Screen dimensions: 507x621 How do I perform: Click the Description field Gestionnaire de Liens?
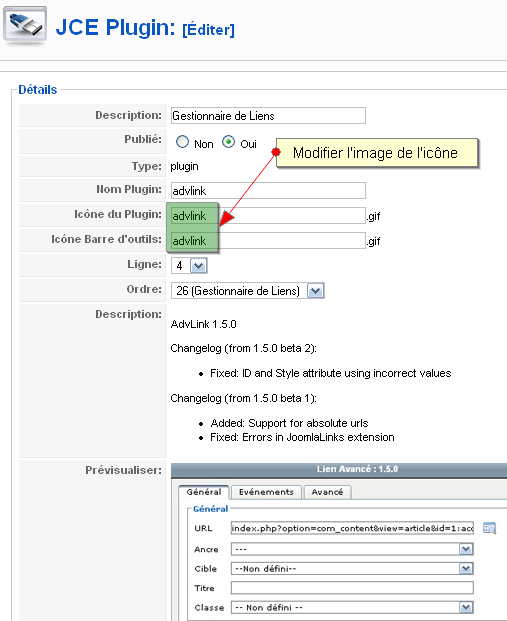coord(268,116)
